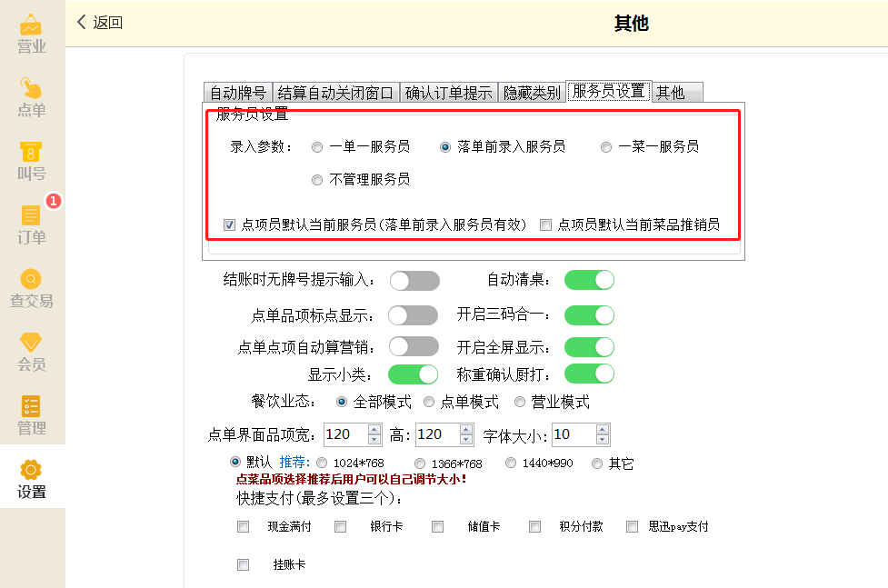The height and width of the screenshot is (588, 888).
Task: Increase 点单界面品项宽 with up arrow
Action: click(x=374, y=429)
